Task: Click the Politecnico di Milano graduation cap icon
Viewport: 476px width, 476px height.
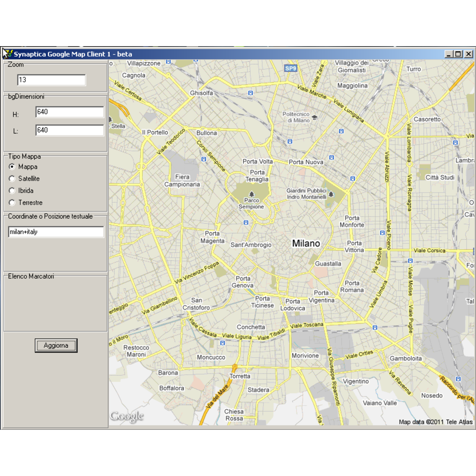Action: 315,117
